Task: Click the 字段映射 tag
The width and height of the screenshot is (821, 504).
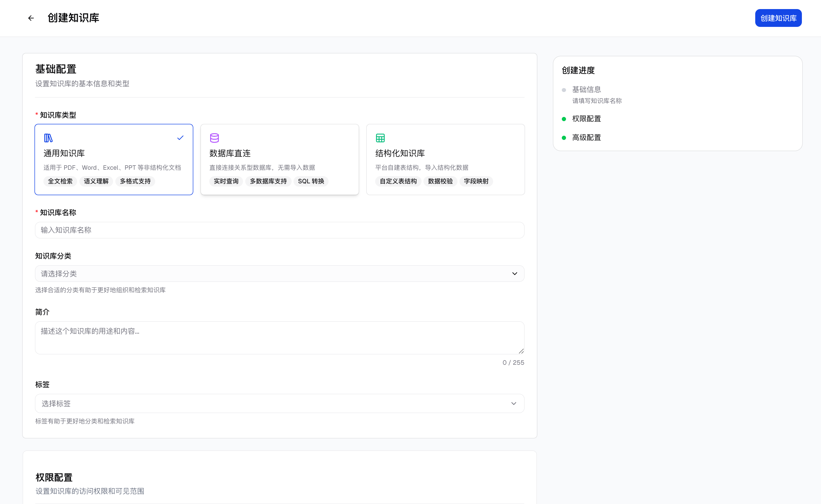Action: tap(476, 181)
